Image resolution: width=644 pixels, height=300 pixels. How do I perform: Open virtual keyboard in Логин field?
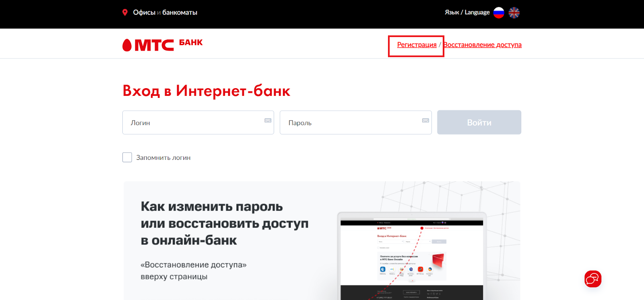(268, 120)
